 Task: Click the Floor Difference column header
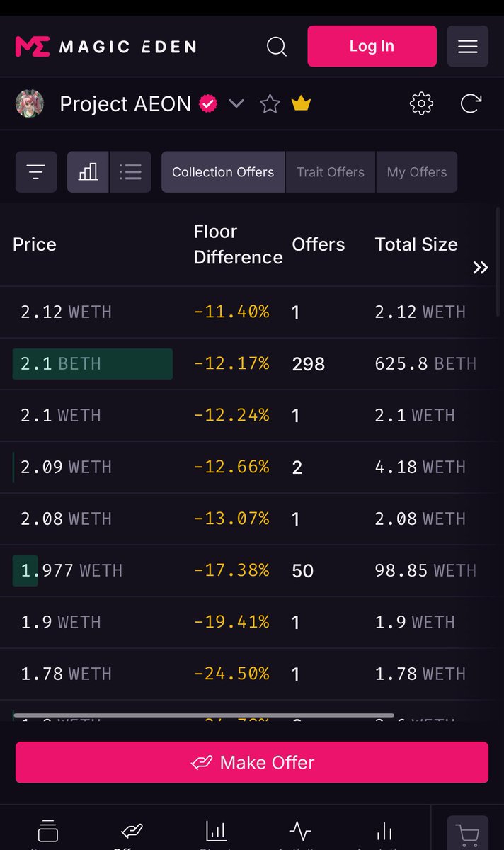coord(238,244)
